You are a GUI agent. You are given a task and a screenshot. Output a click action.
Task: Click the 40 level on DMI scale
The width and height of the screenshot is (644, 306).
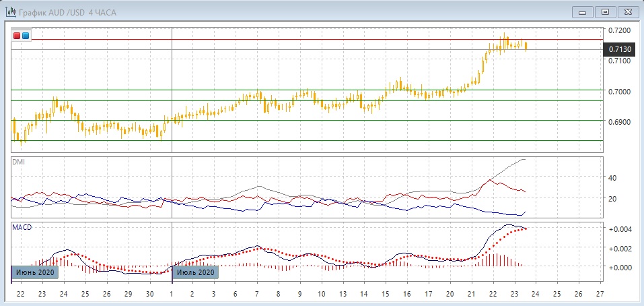(x=612, y=178)
